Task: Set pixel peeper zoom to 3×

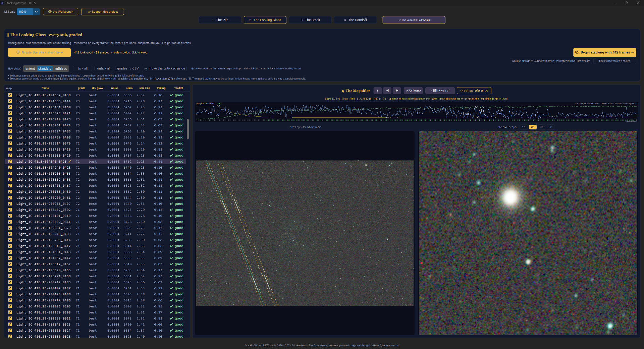Action: (541, 127)
